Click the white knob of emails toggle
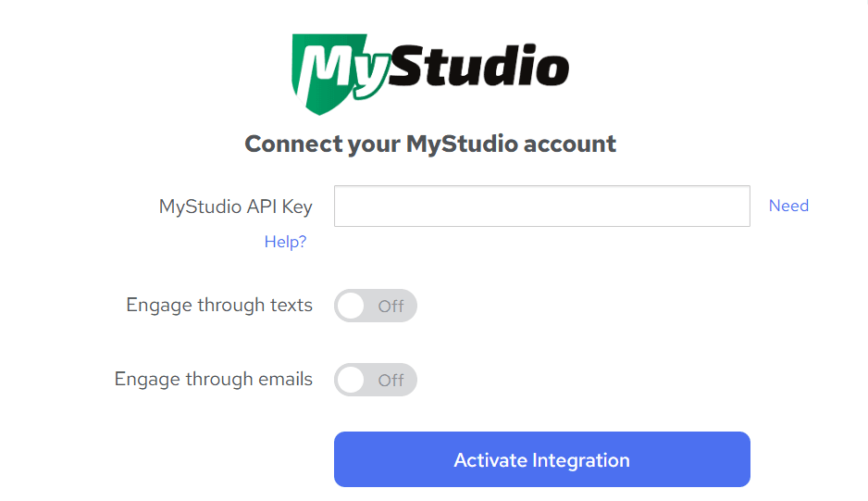The height and width of the screenshot is (501, 868). point(351,380)
